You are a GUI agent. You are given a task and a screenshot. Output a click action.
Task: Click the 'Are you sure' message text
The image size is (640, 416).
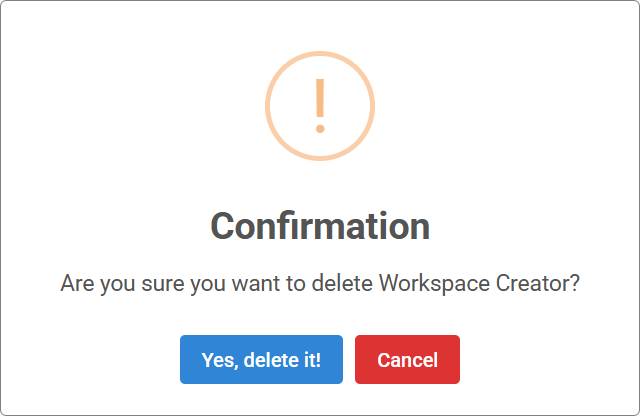pyautogui.click(x=320, y=283)
